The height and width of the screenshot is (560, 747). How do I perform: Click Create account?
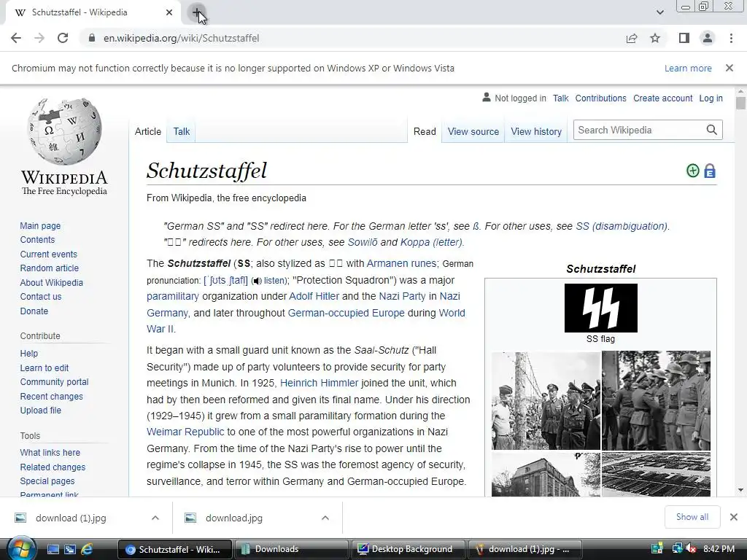[x=662, y=98]
